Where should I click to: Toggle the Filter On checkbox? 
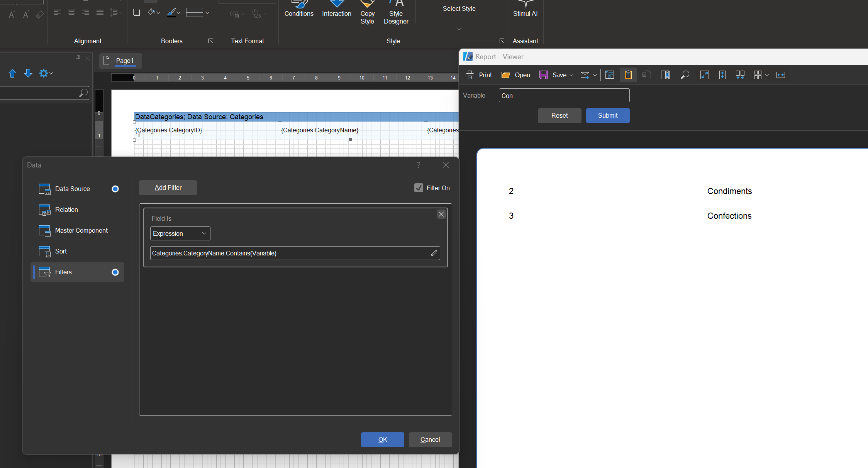[x=419, y=188]
